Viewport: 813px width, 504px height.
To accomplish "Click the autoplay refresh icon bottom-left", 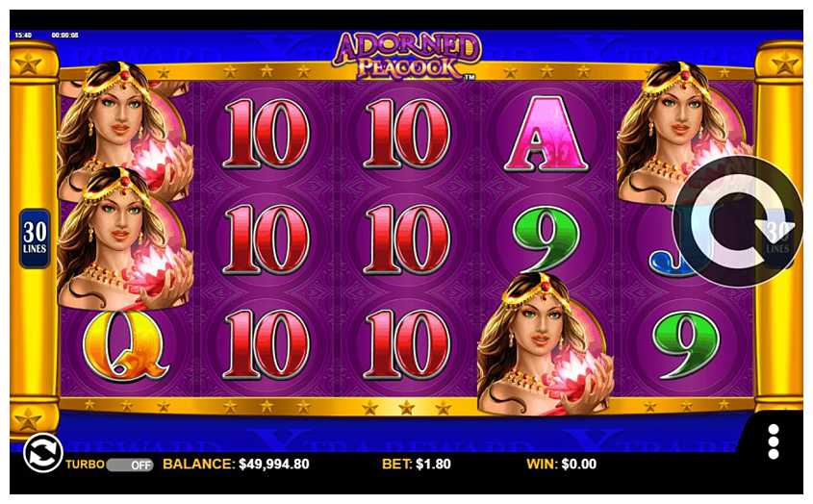I will pyautogui.click(x=42, y=453).
